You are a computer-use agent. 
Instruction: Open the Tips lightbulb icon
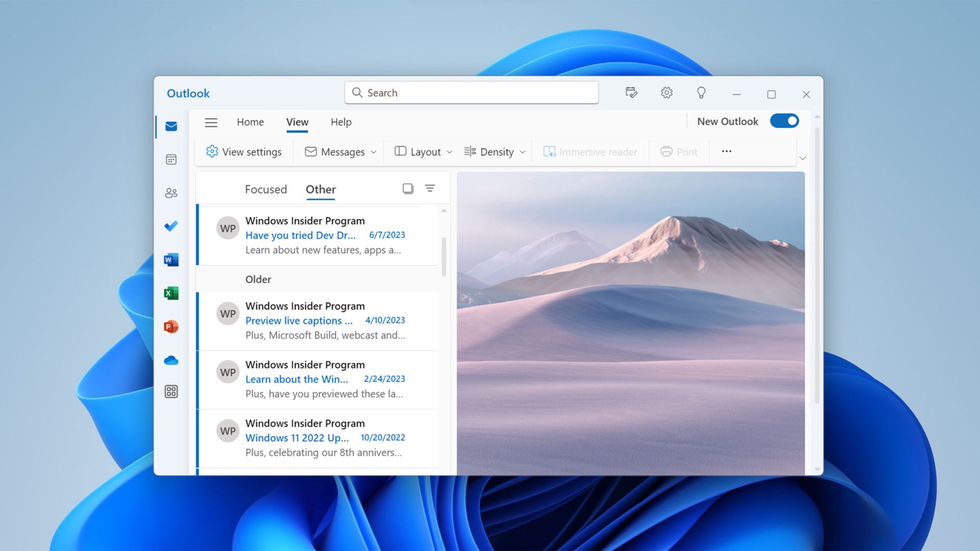[701, 92]
